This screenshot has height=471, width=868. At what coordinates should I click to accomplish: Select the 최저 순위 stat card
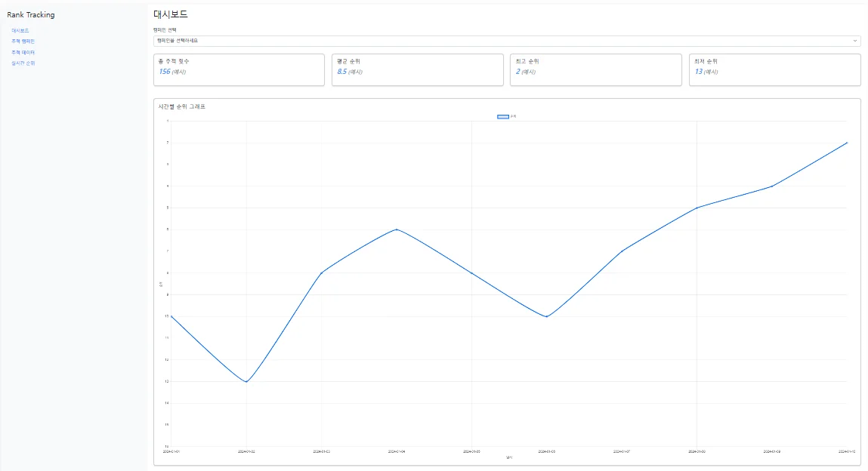tap(774, 69)
